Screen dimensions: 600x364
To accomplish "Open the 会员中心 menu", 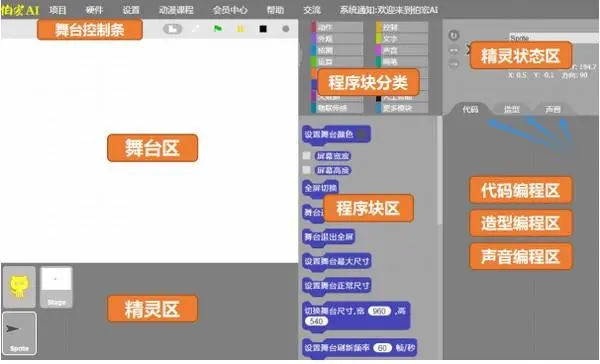I will pyautogui.click(x=230, y=10).
